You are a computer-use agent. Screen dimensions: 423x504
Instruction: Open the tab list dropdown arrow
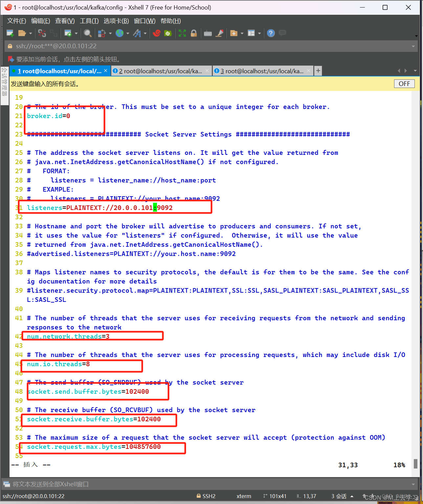pyautogui.click(x=415, y=71)
